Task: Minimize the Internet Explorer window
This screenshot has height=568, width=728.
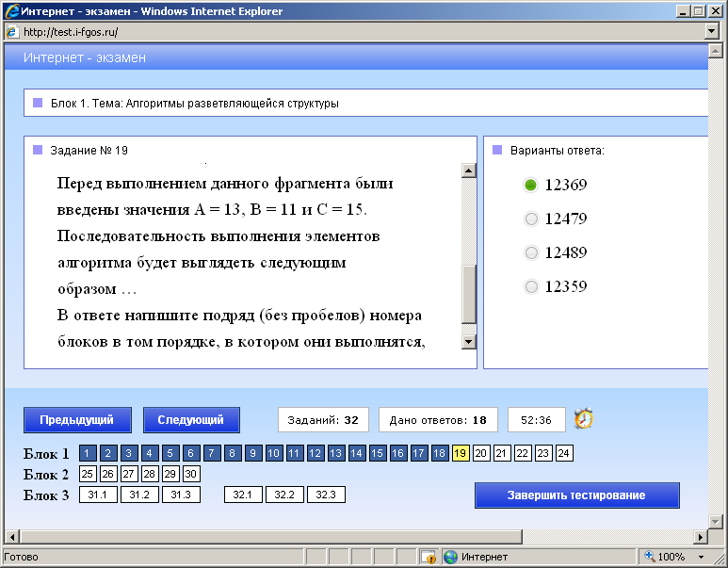Action: click(683, 11)
